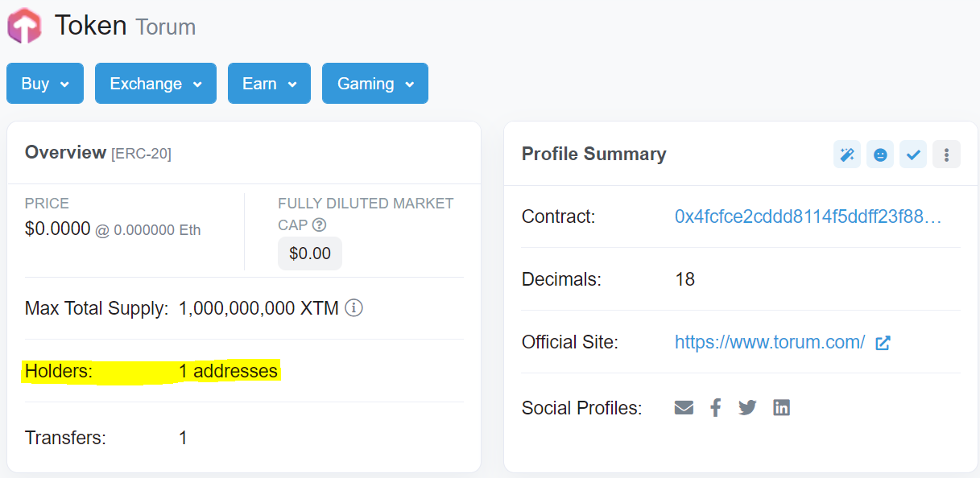Open the Exchange dropdown menu
The height and width of the screenshot is (478, 980).
point(155,84)
